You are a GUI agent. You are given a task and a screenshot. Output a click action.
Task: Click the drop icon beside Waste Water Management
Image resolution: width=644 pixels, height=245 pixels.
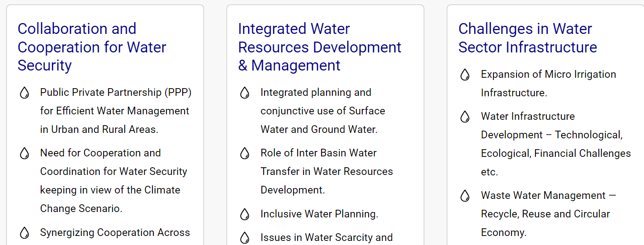point(465,196)
